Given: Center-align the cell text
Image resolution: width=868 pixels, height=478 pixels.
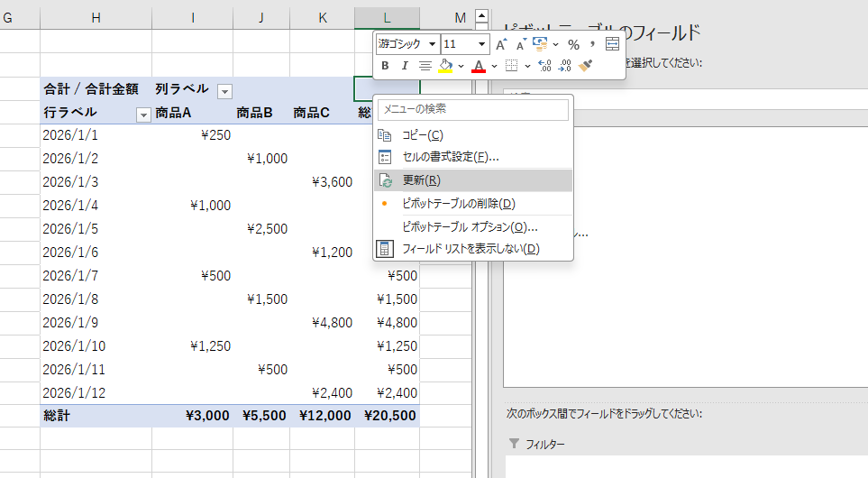Looking at the screenshot, I should click(x=425, y=66).
